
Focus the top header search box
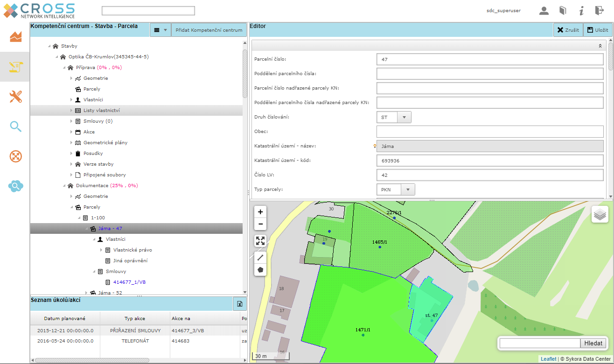coord(148,11)
